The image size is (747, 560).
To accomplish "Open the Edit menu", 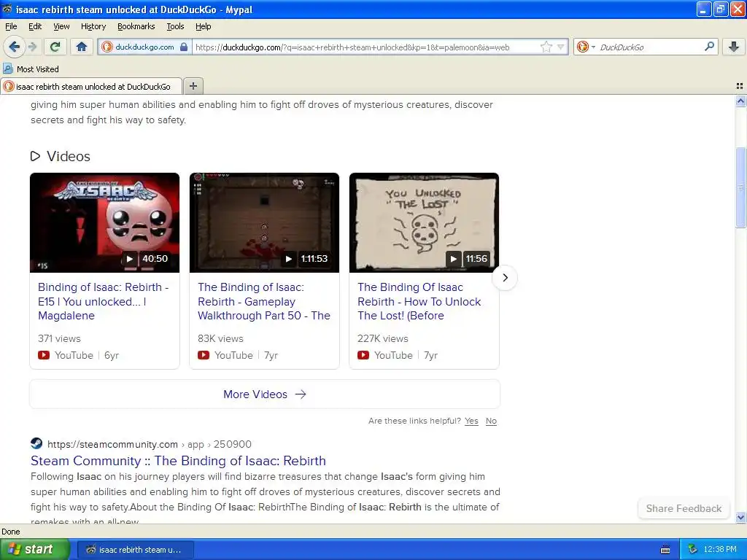I will [x=35, y=26].
